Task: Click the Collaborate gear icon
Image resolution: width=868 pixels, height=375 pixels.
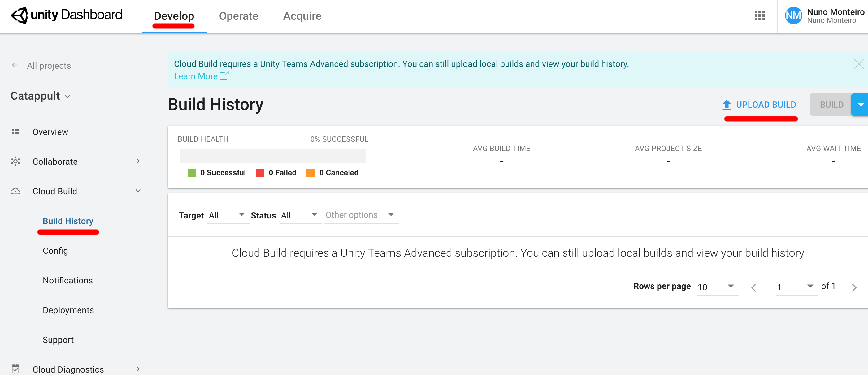Action: coord(15,162)
